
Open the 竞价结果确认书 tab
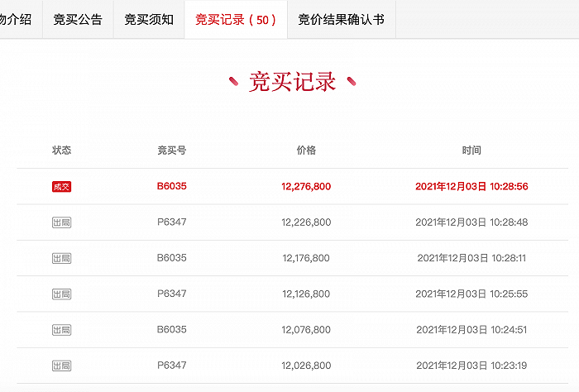click(341, 19)
